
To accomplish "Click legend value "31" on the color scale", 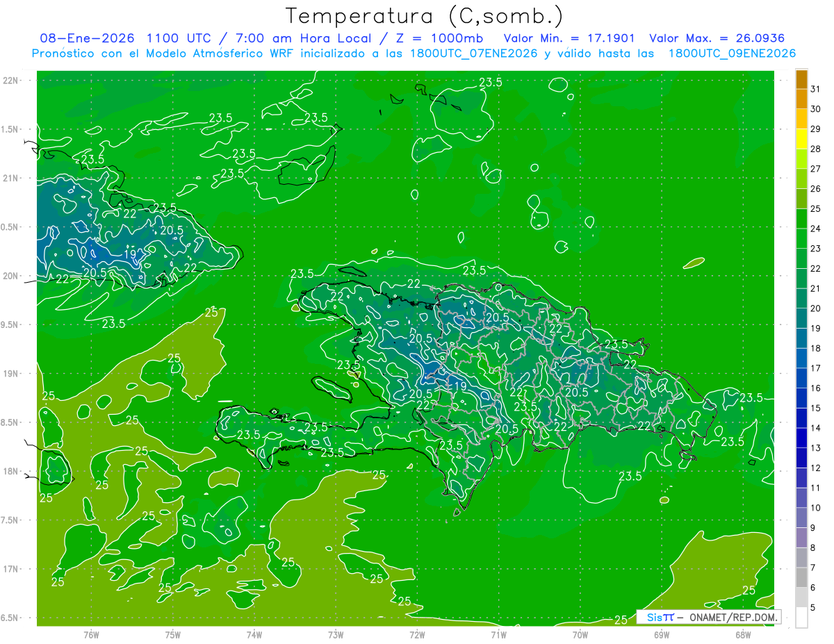I will (x=816, y=89).
